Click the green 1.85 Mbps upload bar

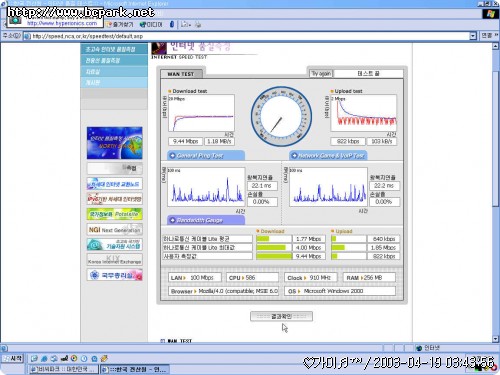click(x=338, y=248)
